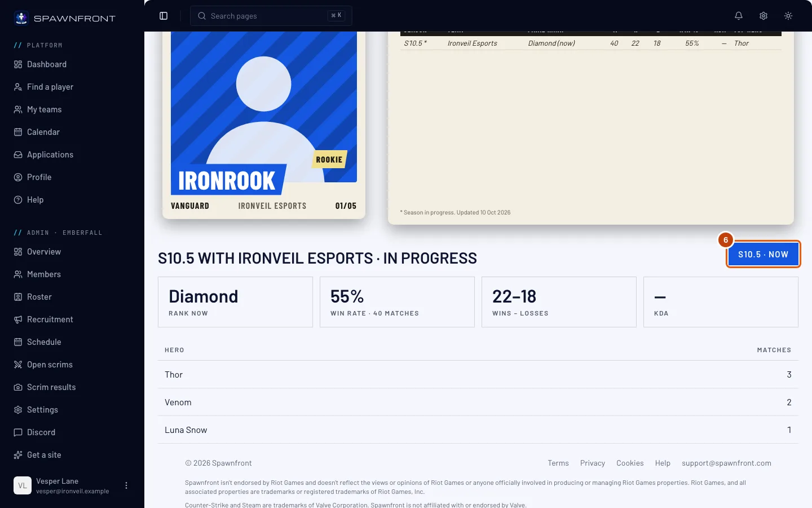Screen dimensions: 812x508
Task: Click the Profile user-circle icon
Action: (x=18, y=177)
